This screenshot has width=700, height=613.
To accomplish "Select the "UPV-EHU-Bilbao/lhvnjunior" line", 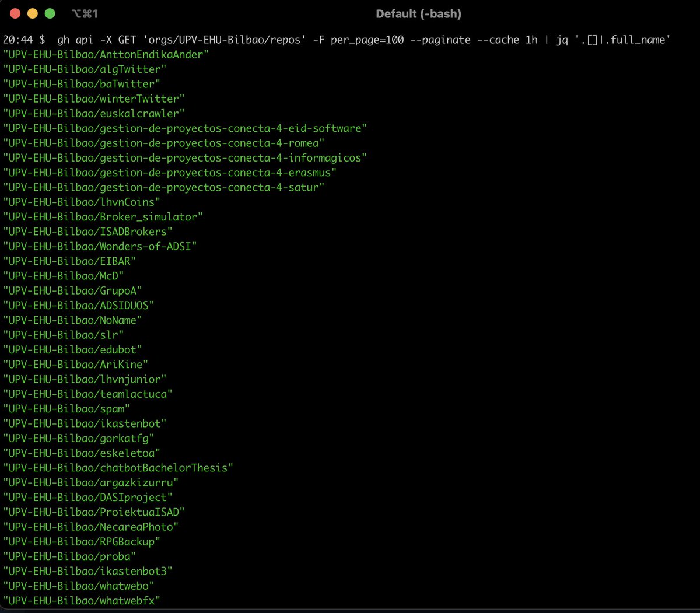I will (x=85, y=379).
